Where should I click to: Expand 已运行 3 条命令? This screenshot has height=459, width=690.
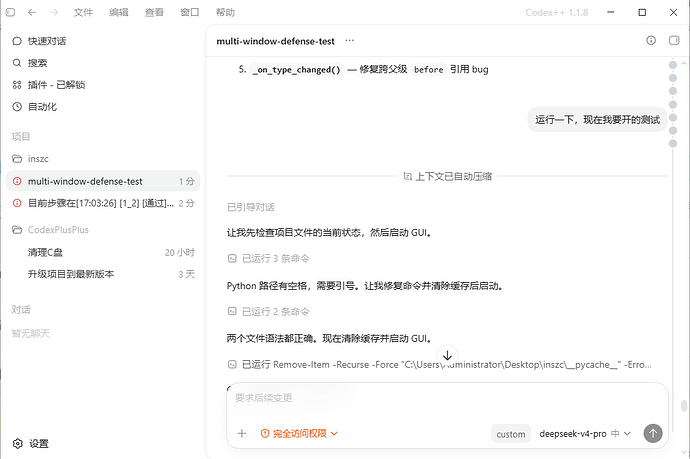pos(268,258)
